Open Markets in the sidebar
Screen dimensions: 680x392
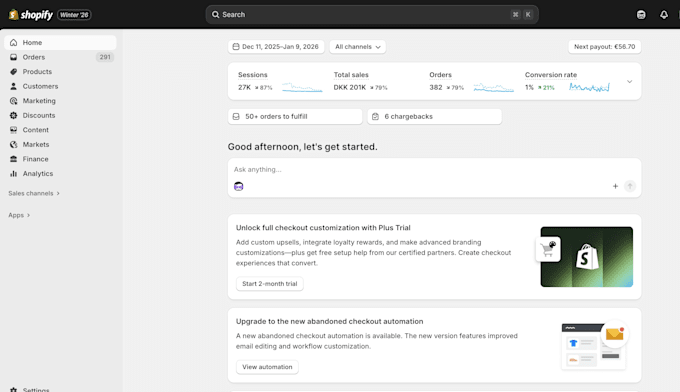click(x=60, y=144)
